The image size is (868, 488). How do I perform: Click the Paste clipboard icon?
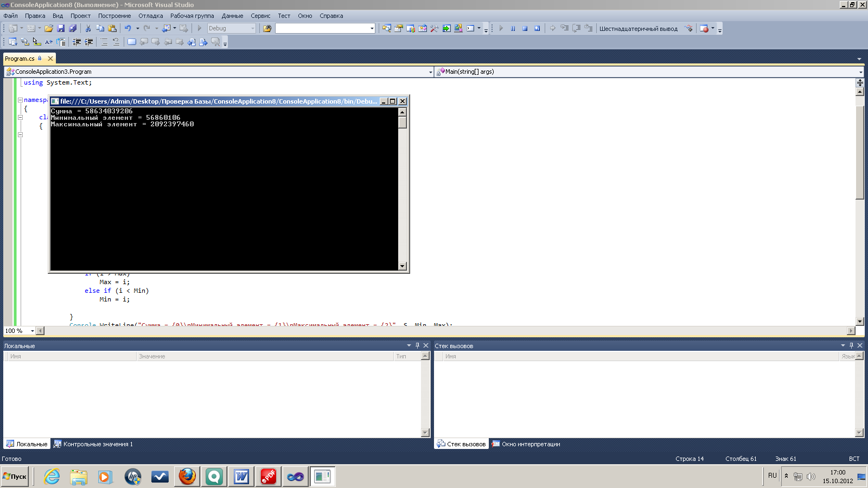tap(112, 28)
